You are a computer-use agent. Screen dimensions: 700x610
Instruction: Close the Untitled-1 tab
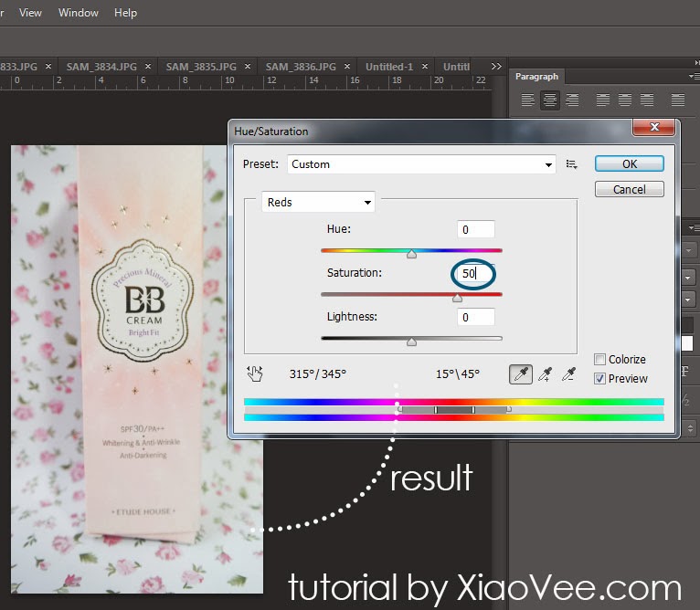click(x=425, y=66)
